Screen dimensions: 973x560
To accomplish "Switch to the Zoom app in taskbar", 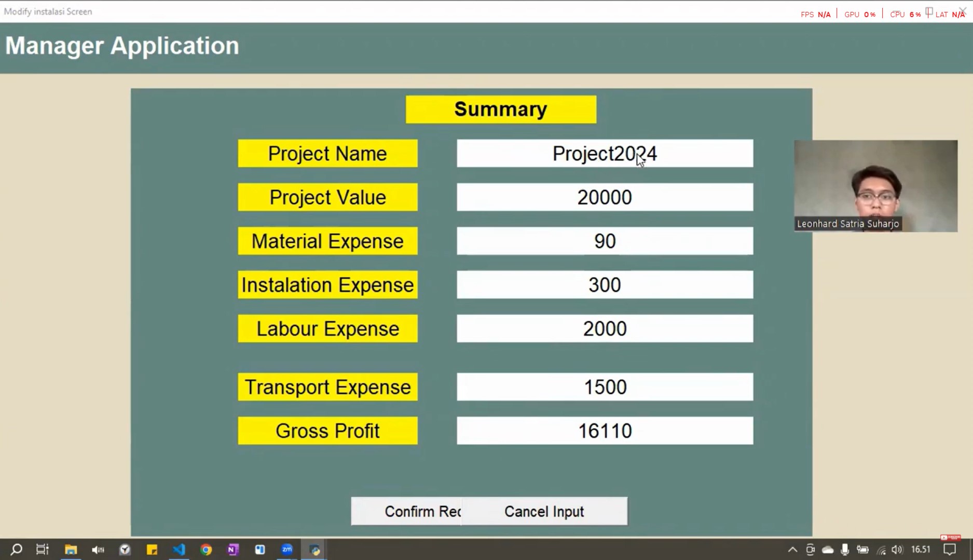I will click(287, 549).
